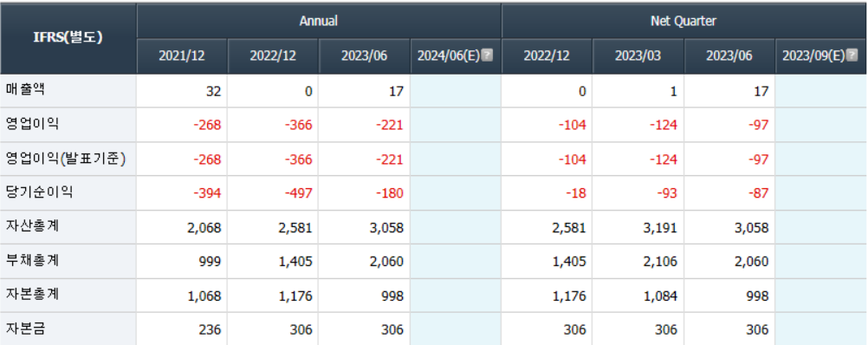The width and height of the screenshot is (868, 345).
Task: Click 자본금 value 306 under Annual 2022/12
Action: pos(301,330)
